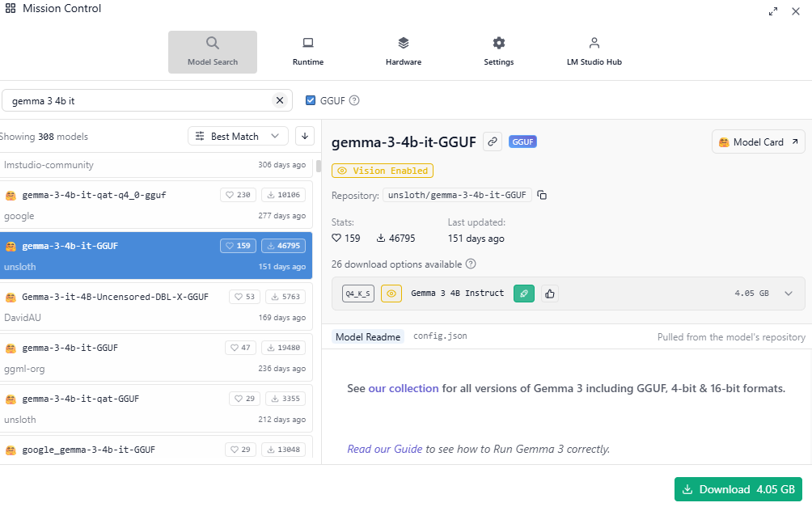This screenshot has height=507, width=812.
Task: Open the Model Search tab
Action: click(213, 52)
